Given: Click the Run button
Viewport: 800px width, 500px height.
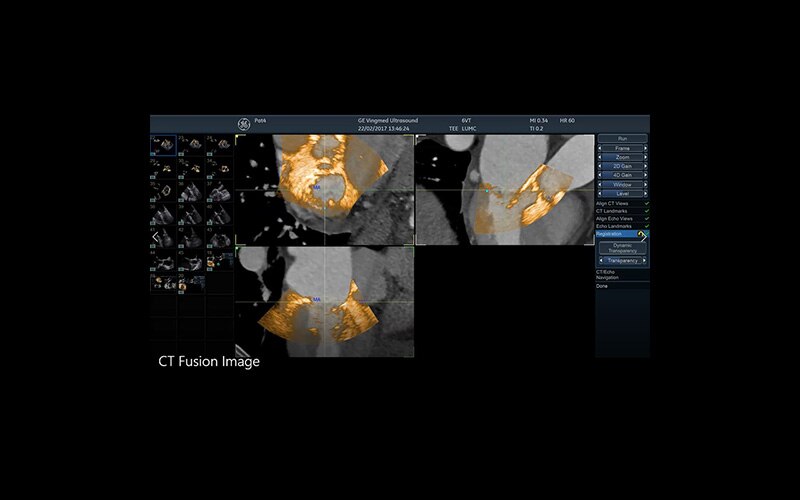Looking at the screenshot, I should tap(622, 138).
